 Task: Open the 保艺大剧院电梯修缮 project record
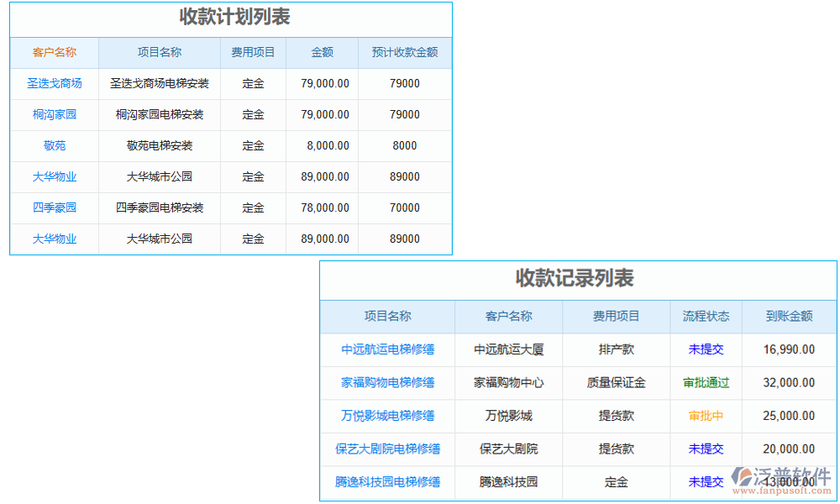(386, 449)
